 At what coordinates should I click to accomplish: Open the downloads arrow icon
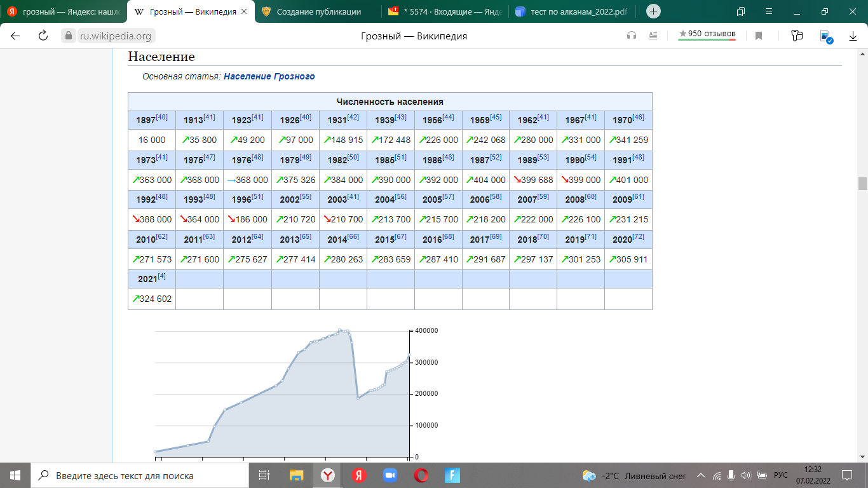[x=853, y=36]
